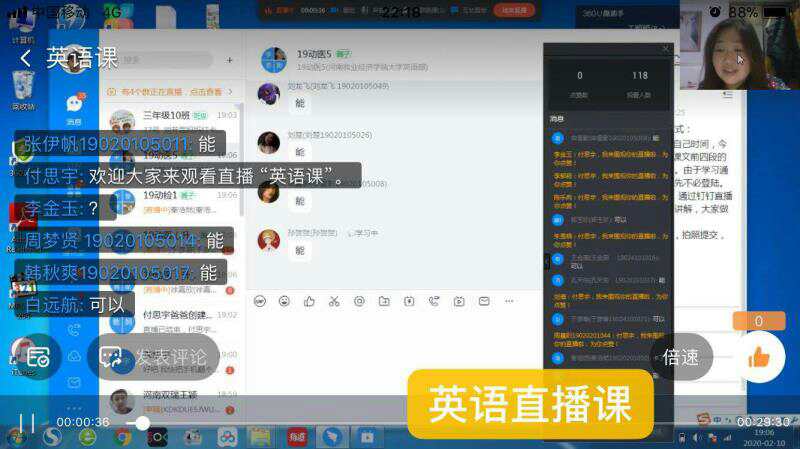Pause the live stream video playback
The width and height of the screenshot is (800, 449).
(x=27, y=423)
